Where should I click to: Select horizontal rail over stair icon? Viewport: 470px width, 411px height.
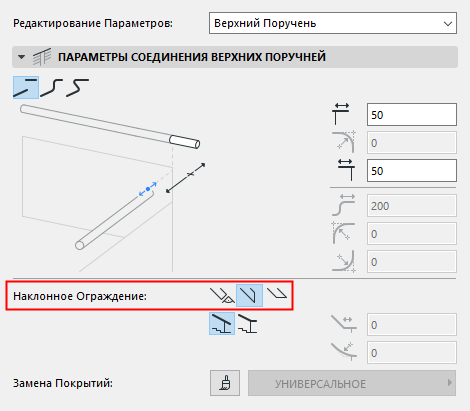click(x=248, y=324)
